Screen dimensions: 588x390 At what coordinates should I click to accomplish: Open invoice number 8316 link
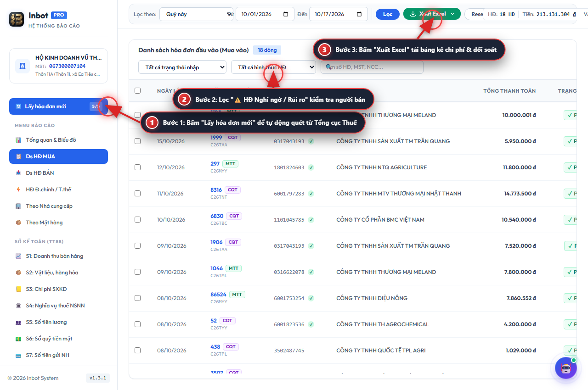(x=216, y=190)
